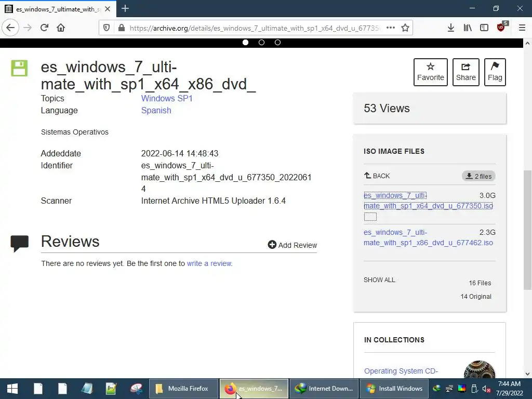Click the page vertical scrollbar thumb
The image size is (532, 399).
pyautogui.click(x=527, y=230)
